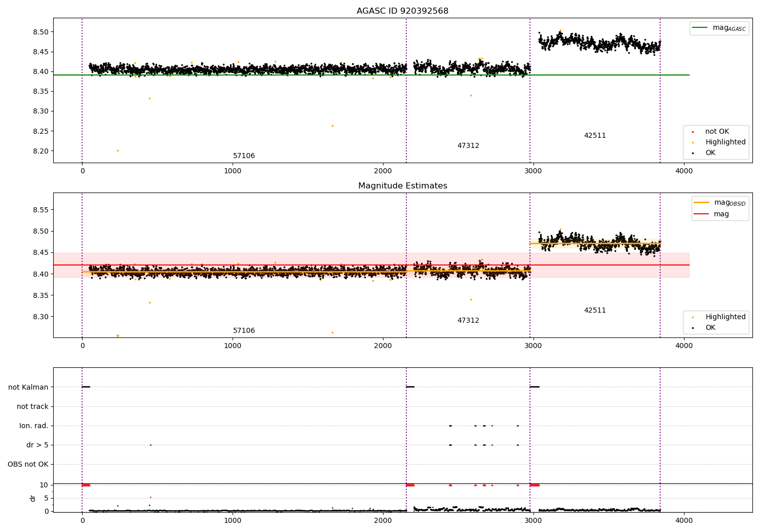Click the 'OK' legend entry in top plot

pyautogui.click(x=703, y=153)
